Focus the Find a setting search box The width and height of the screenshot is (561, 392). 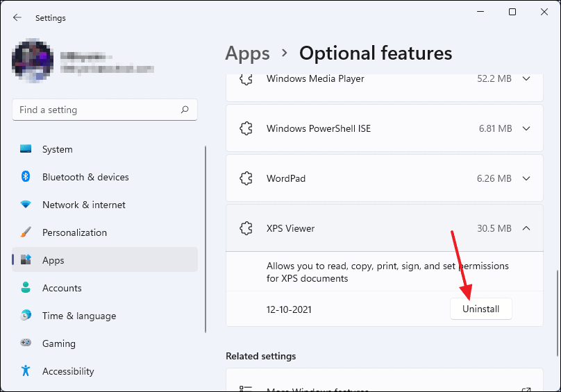click(104, 110)
